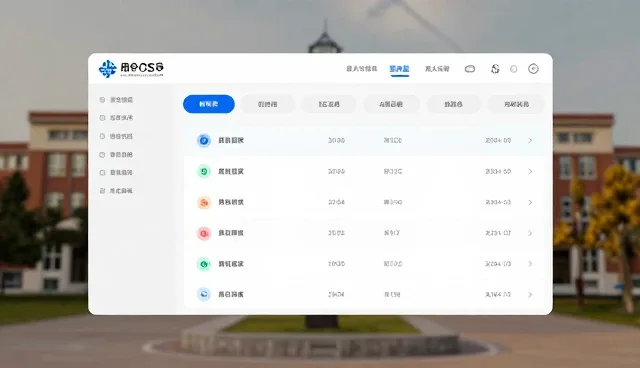
Task: Click the red round icon in the fourth list row
Action: click(x=204, y=233)
